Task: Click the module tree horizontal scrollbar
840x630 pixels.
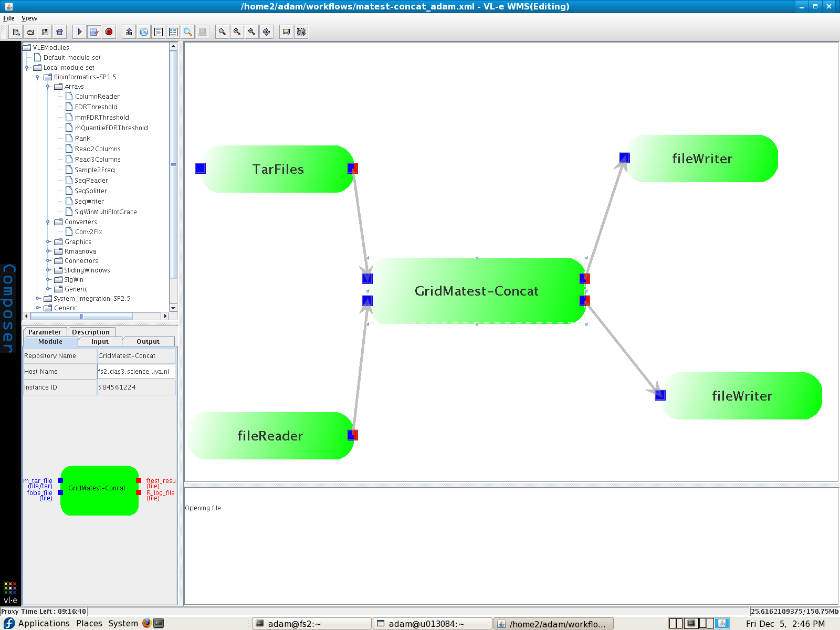Action: 81,316
